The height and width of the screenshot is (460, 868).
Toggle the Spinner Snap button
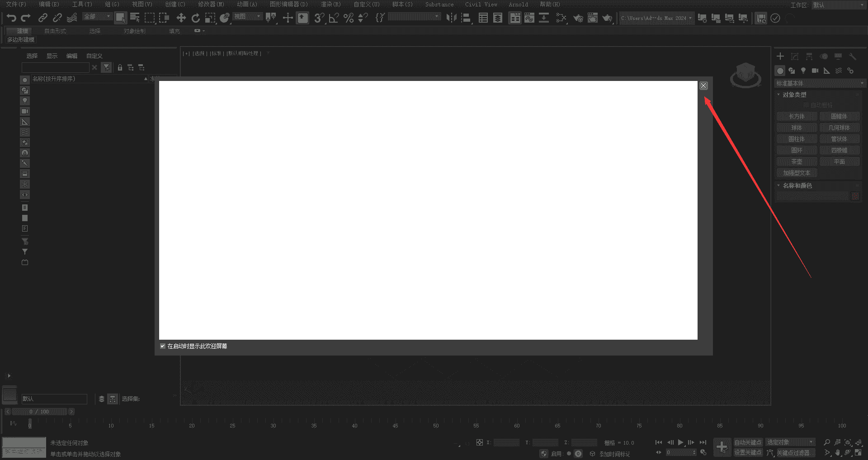pos(363,18)
